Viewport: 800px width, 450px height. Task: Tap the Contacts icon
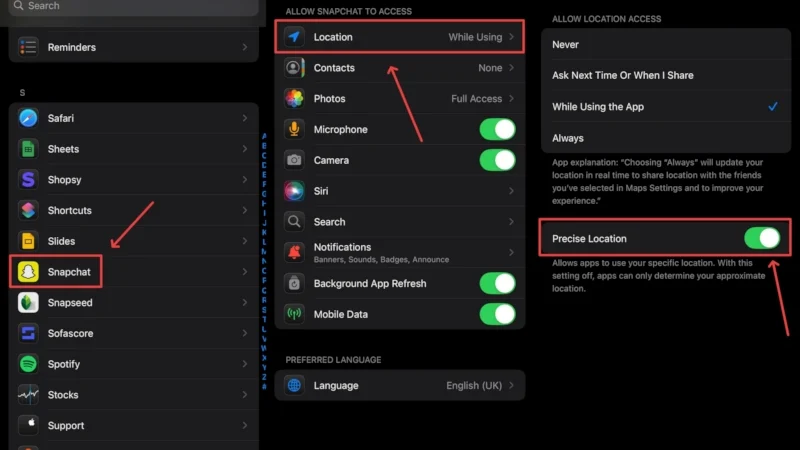[294, 67]
